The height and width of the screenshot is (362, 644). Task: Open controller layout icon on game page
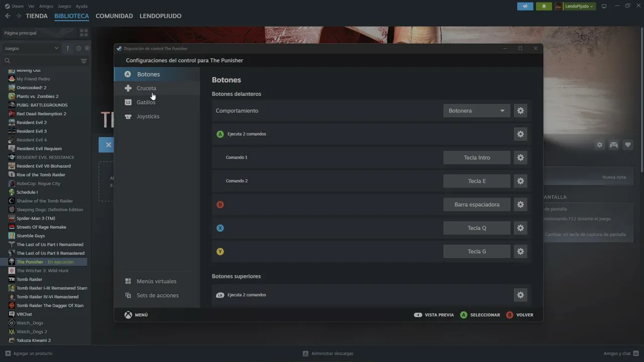(x=614, y=145)
